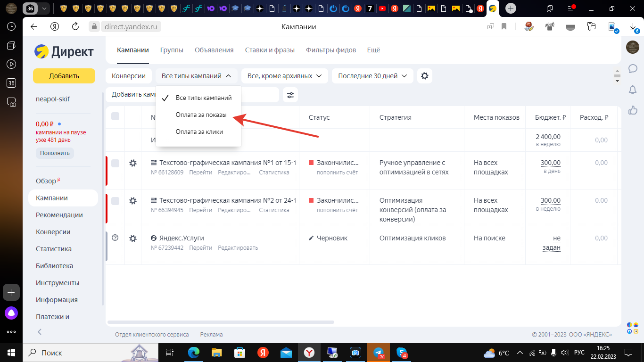Open the gear menu for campaign №66128609

pyautogui.click(x=133, y=162)
